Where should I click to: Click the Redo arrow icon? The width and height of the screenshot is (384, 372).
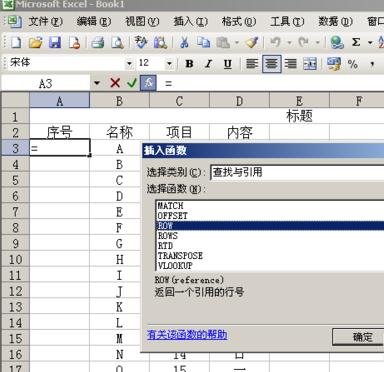coord(304,43)
